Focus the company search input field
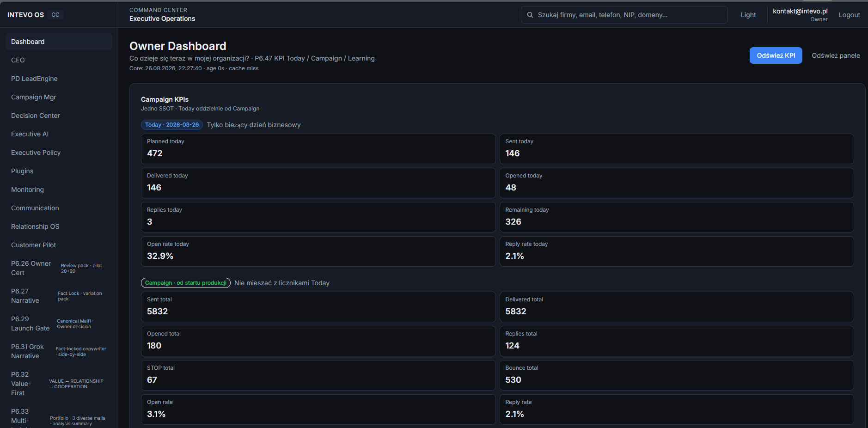This screenshot has width=868, height=428. (x=624, y=15)
